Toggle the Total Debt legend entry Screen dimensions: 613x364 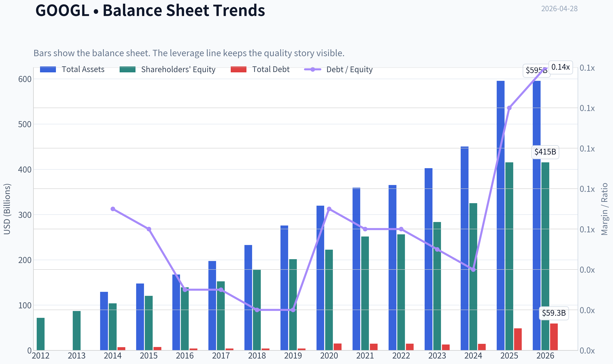coord(260,69)
